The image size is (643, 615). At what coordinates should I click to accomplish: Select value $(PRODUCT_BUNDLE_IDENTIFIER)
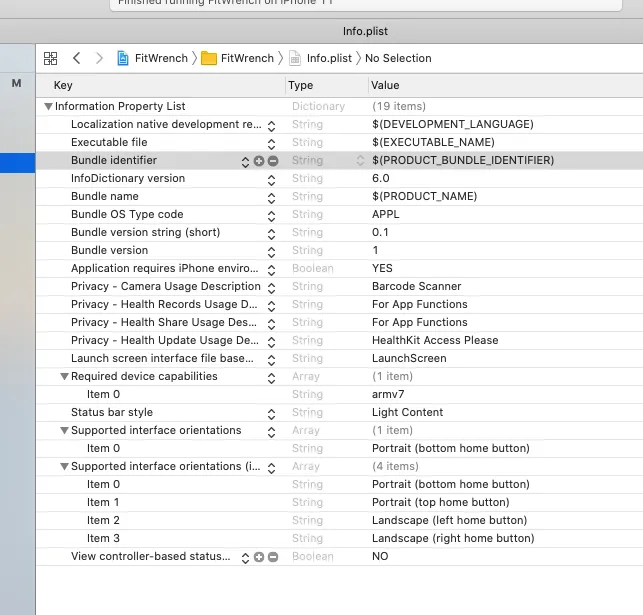click(463, 160)
